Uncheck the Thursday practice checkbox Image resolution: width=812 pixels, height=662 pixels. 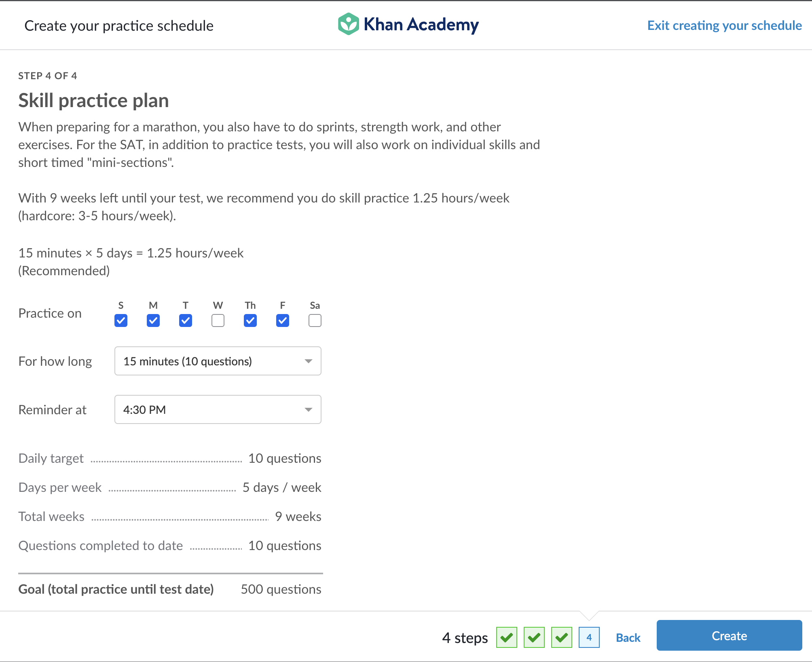point(250,320)
